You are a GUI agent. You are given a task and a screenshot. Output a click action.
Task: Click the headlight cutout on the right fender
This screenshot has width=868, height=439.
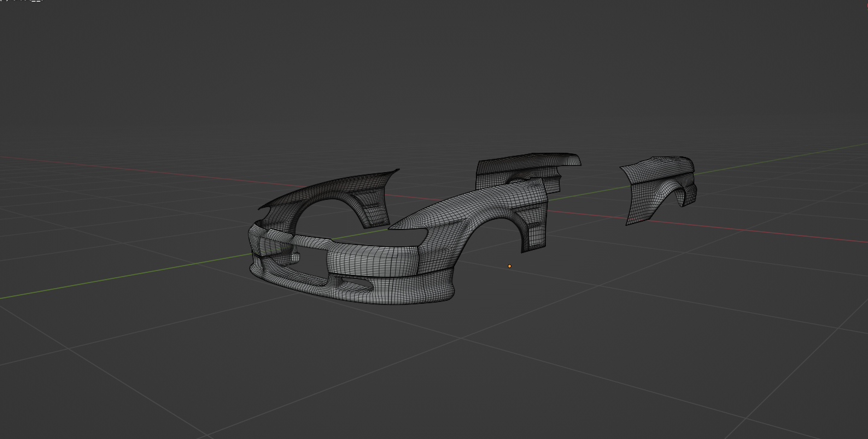pos(410,236)
